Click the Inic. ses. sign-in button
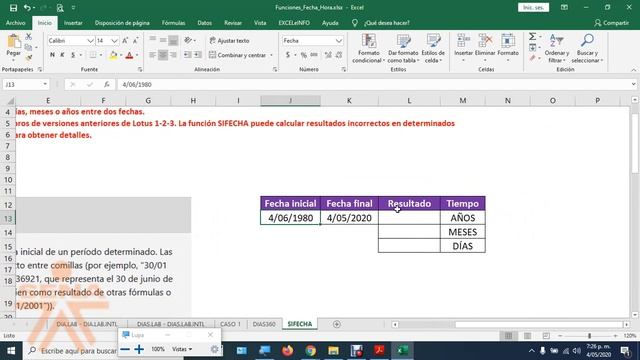This screenshot has height=360, width=640. tap(533, 7)
